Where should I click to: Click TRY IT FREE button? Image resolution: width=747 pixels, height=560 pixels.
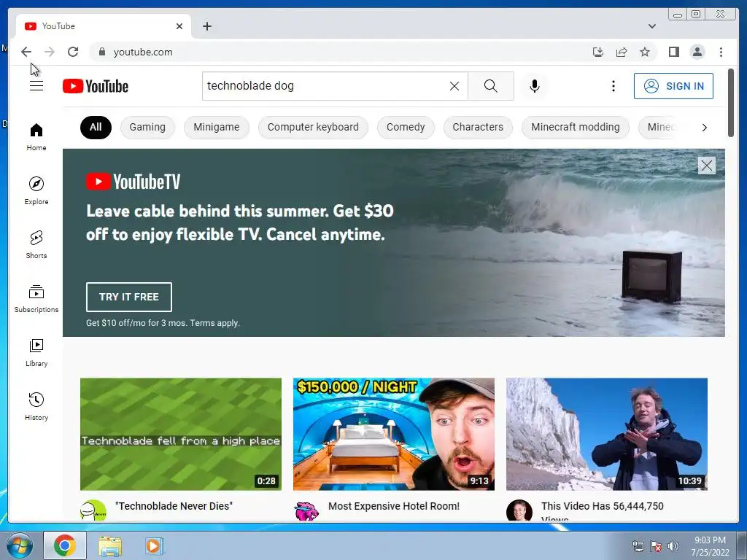[x=128, y=297]
